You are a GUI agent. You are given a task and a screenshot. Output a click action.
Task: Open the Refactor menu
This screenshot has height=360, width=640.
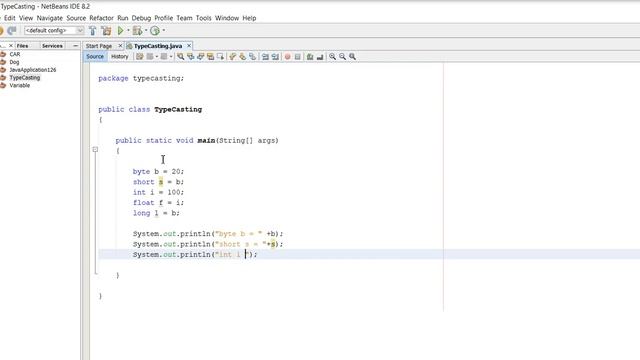tap(101, 18)
